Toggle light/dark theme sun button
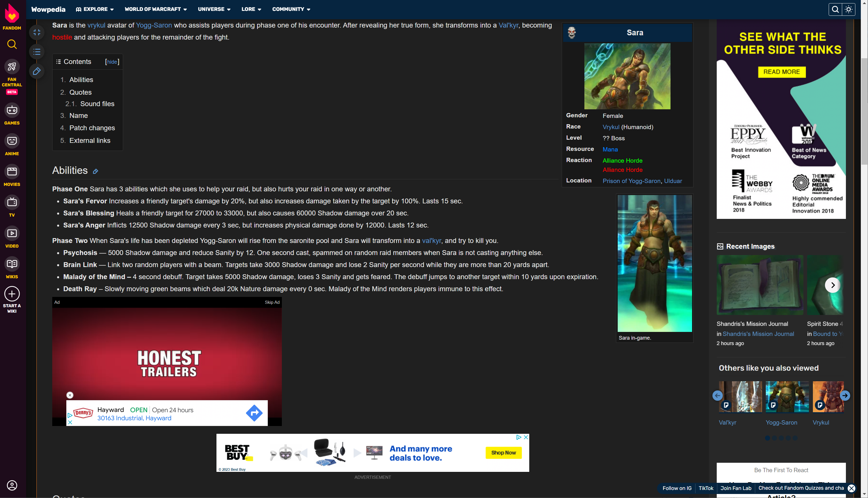868x498 pixels. pyautogui.click(x=848, y=9)
